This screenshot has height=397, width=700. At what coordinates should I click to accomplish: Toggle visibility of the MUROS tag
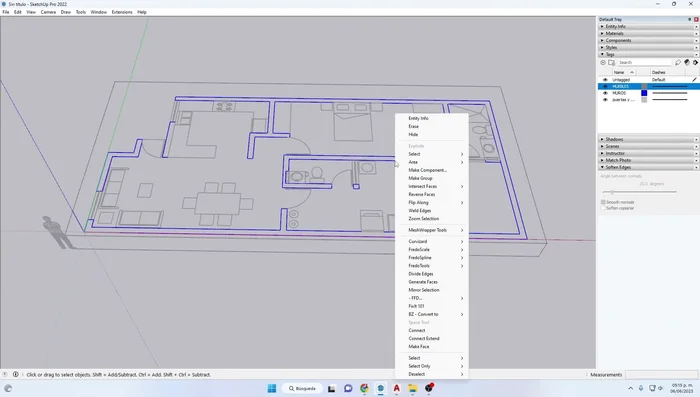coord(605,93)
